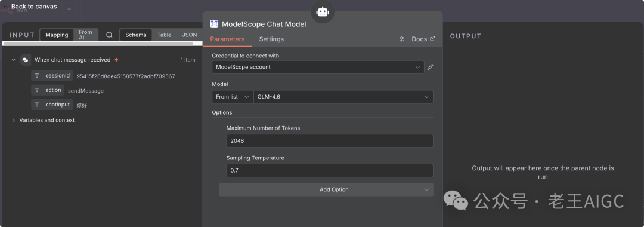Open the Settings tab
The height and width of the screenshot is (227, 644).
[x=271, y=39]
